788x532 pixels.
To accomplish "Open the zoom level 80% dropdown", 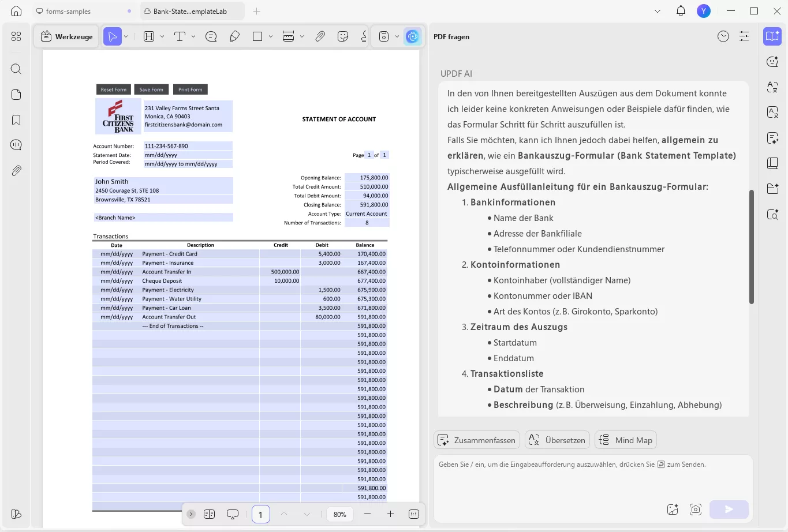I will pos(340,514).
